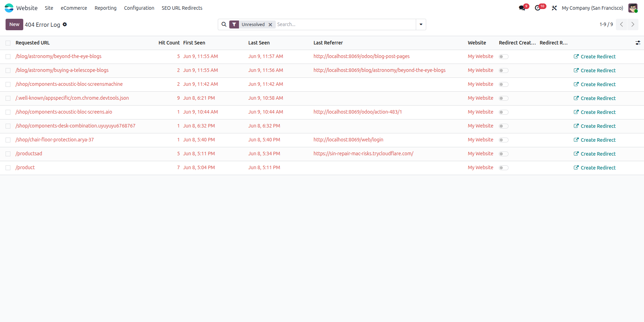Toggle Redirect Created for acoustic-bloc-screensmachine row
The height and width of the screenshot is (322, 644).
[504, 84]
